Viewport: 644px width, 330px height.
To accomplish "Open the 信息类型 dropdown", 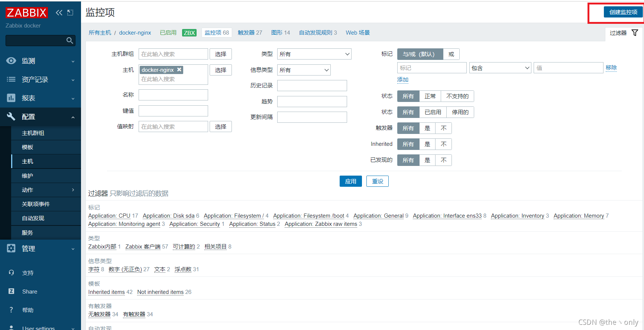I will [x=304, y=70].
